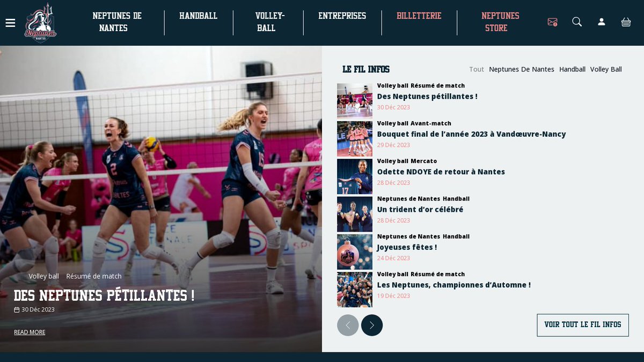Image resolution: width=644 pixels, height=362 pixels.
Task: Click Résumé de match tag on hero image
Action: click(94, 276)
